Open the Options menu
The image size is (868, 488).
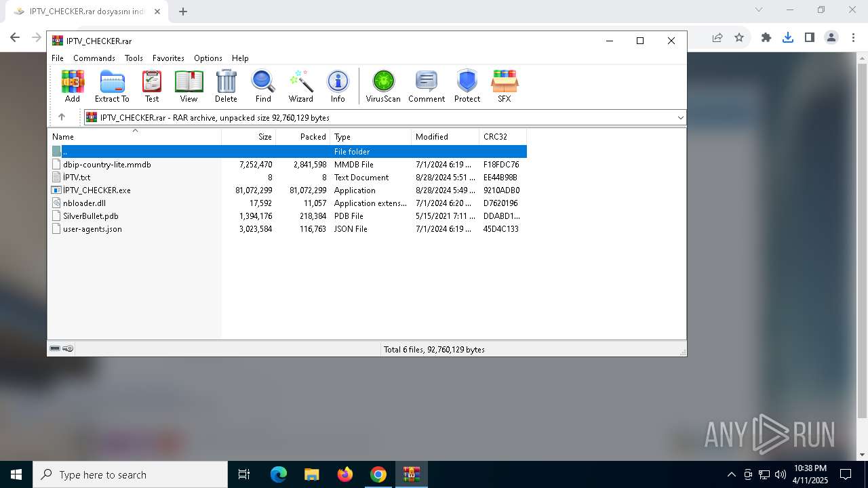[208, 58]
